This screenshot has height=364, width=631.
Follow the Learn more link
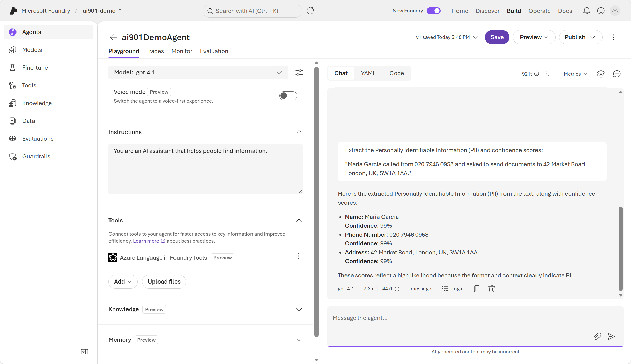[149, 241]
